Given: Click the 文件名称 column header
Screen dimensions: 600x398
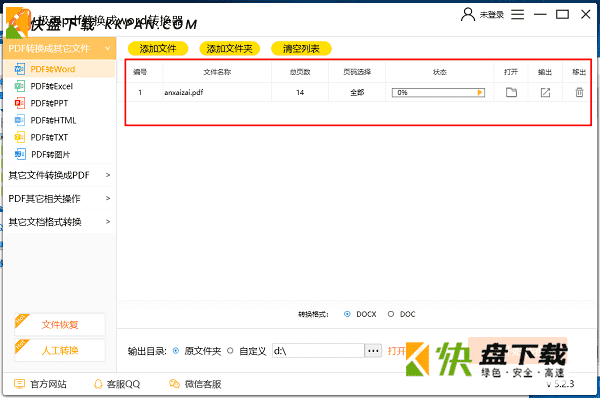Looking at the screenshot, I should 217,72.
